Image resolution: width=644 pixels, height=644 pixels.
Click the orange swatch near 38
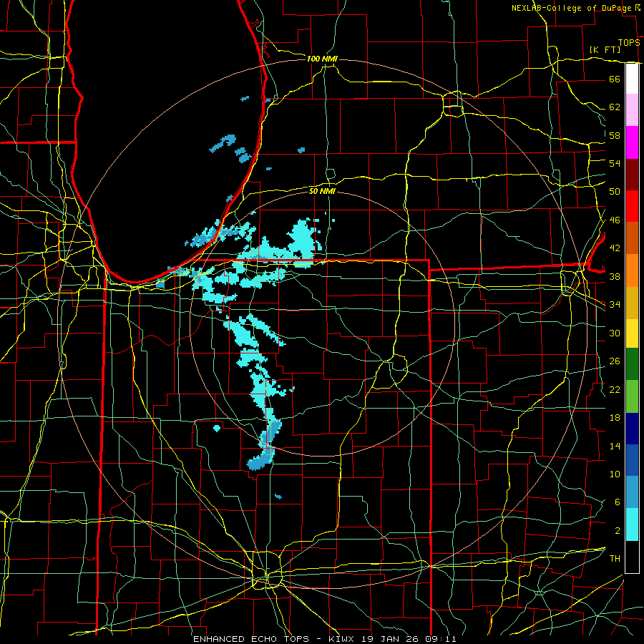(x=632, y=270)
